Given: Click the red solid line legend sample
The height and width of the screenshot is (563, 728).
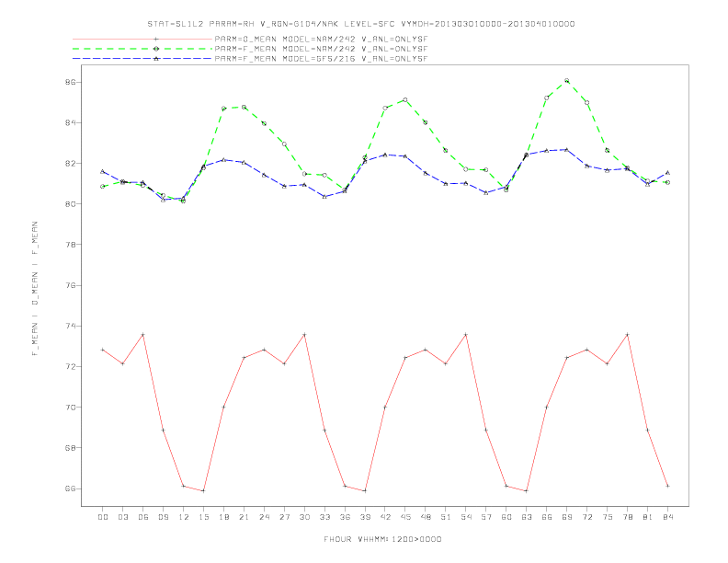Looking at the screenshot, I should click(x=142, y=40).
